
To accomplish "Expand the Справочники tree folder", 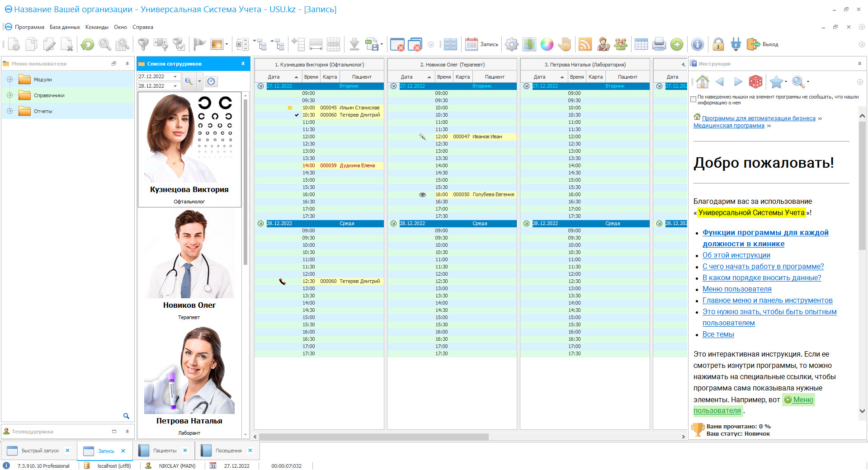I will click(x=9, y=95).
